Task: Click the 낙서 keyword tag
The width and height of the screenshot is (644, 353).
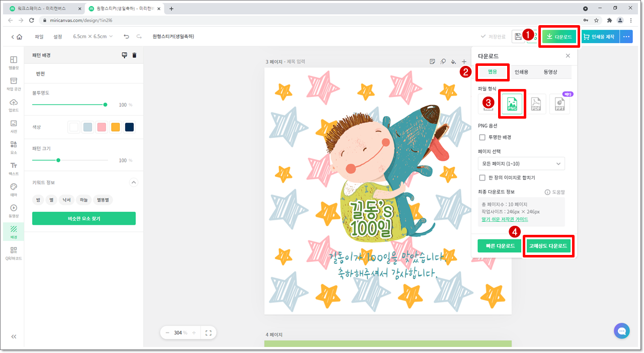Action: pyautogui.click(x=66, y=200)
